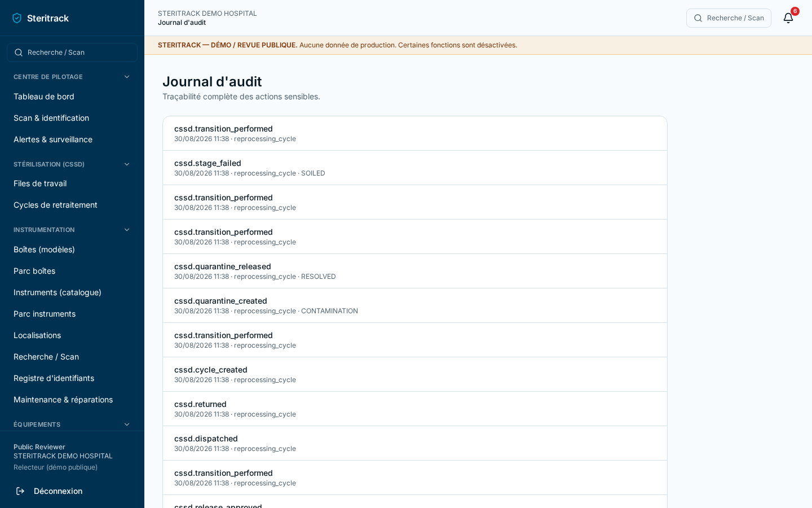Go to Parc boîtes
The image size is (812, 508).
[72, 271]
